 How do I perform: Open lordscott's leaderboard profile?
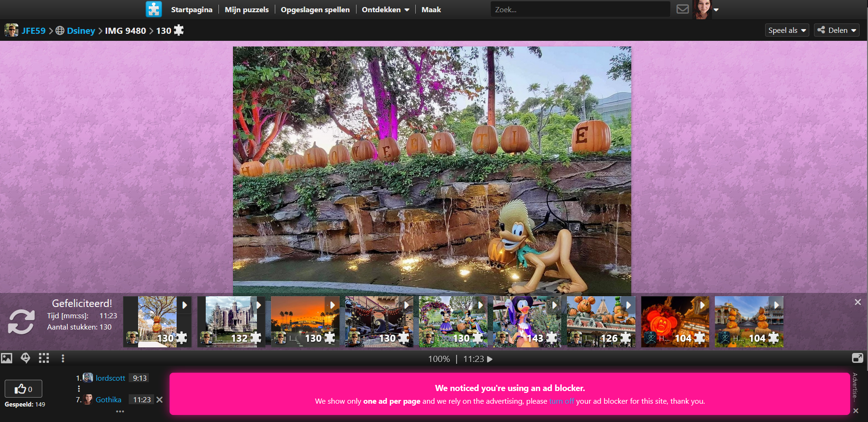(x=110, y=378)
